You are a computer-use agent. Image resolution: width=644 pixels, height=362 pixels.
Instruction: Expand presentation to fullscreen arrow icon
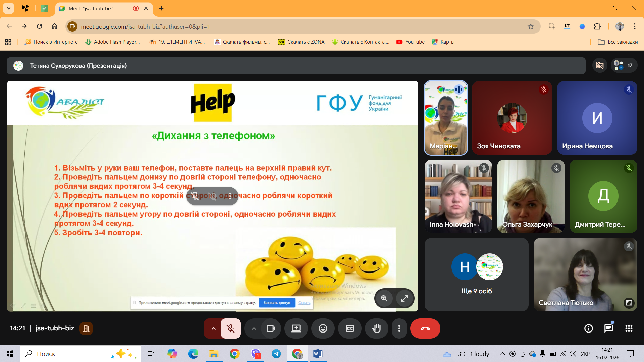(405, 298)
